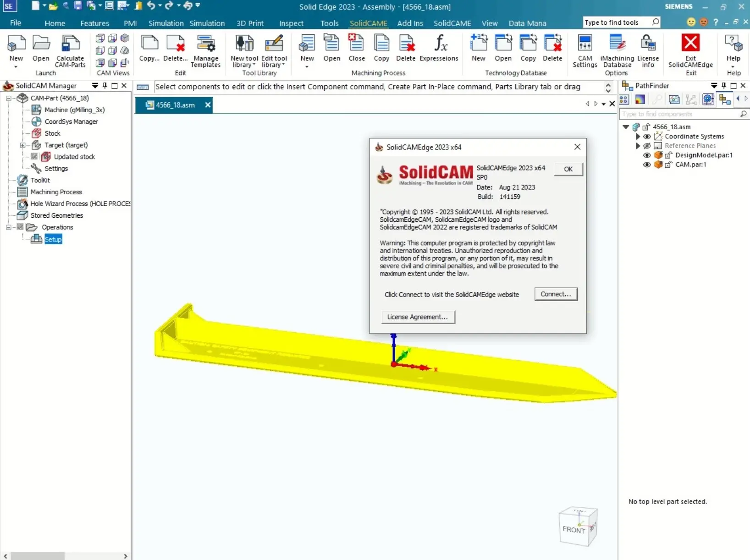Open License Agreement... in dialog

coord(418,317)
